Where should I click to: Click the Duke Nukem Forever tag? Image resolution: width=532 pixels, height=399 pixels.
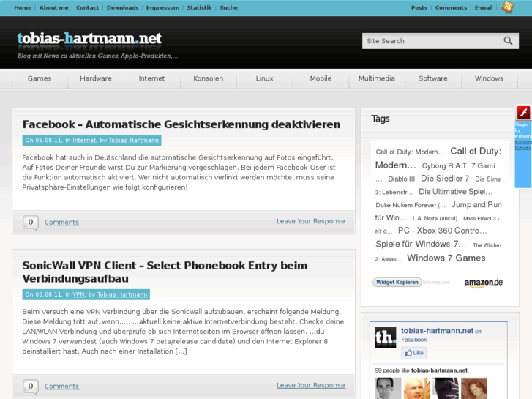pos(411,205)
